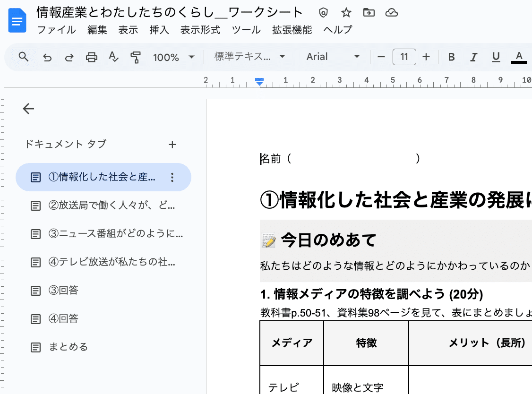Viewport: 532px width, 394px height.
Task: Open the Arial font dropdown
Action: [333, 57]
